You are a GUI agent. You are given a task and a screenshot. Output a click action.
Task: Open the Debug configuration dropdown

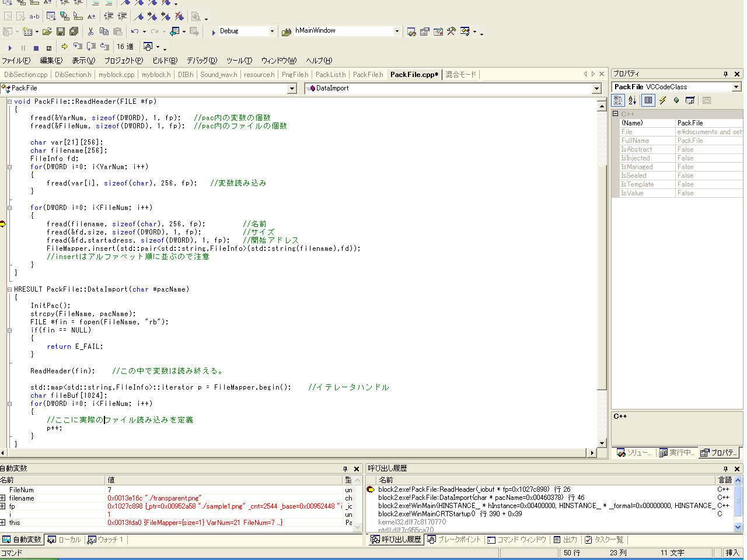[272, 31]
